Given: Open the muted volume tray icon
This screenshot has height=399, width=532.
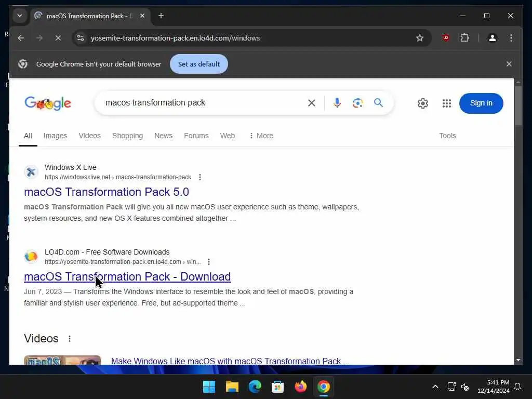Looking at the screenshot, I should [x=465, y=387].
